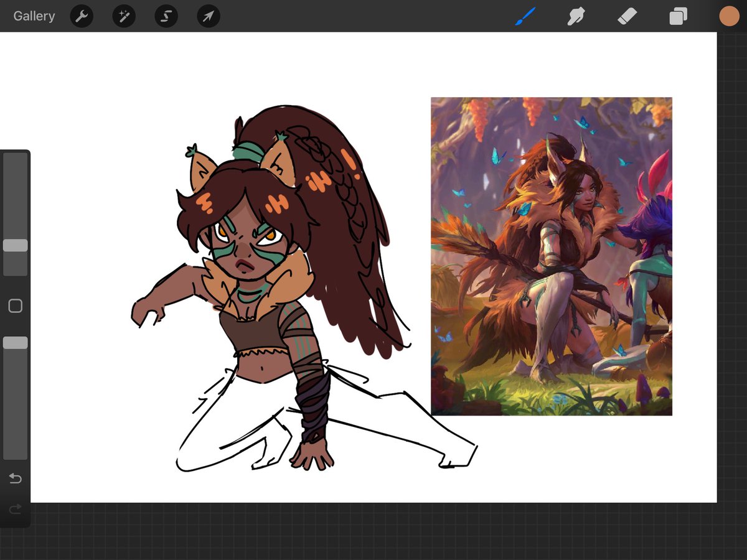Adjust the brush opacity slider
The height and width of the screenshot is (560, 747).
tap(15, 342)
